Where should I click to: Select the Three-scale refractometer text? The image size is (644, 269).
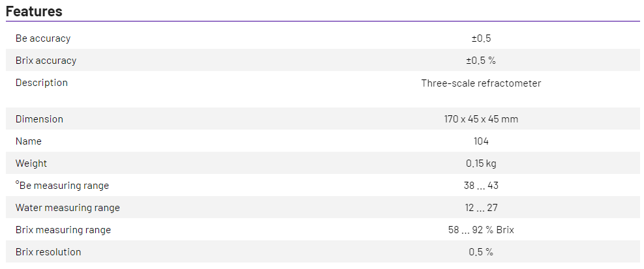tap(481, 83)
